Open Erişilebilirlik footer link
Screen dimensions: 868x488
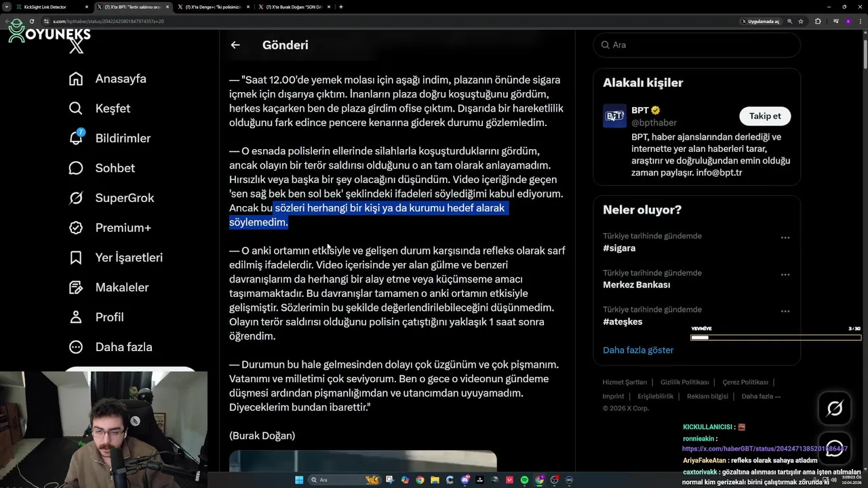[655, 396]
